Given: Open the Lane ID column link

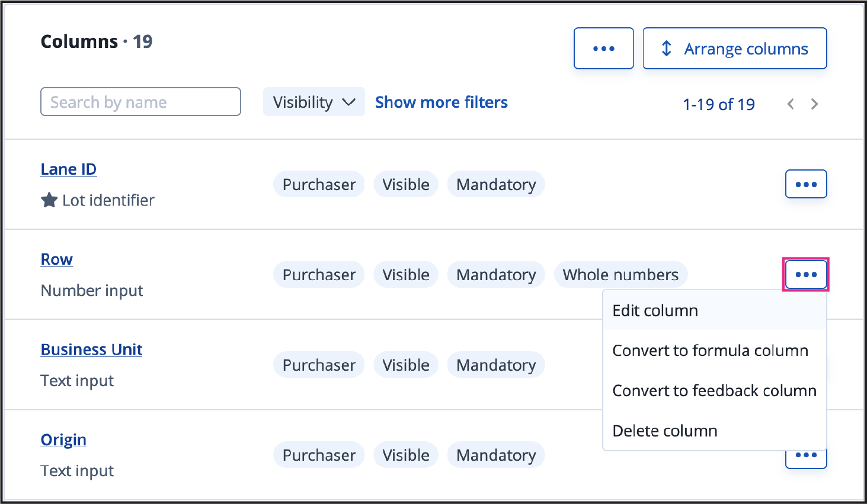Looking at the screenshot, I should [68, 169].
